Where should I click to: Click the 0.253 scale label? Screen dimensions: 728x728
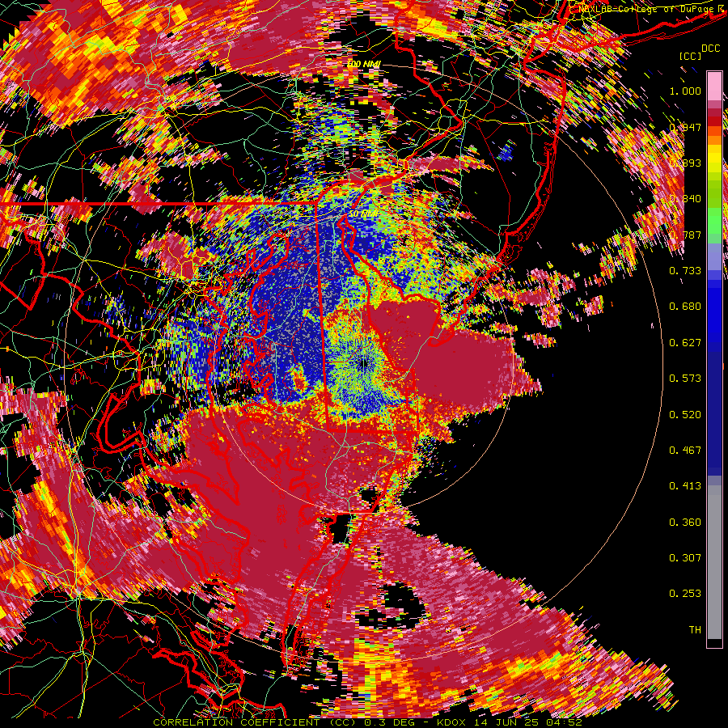(x=685, y=594)
